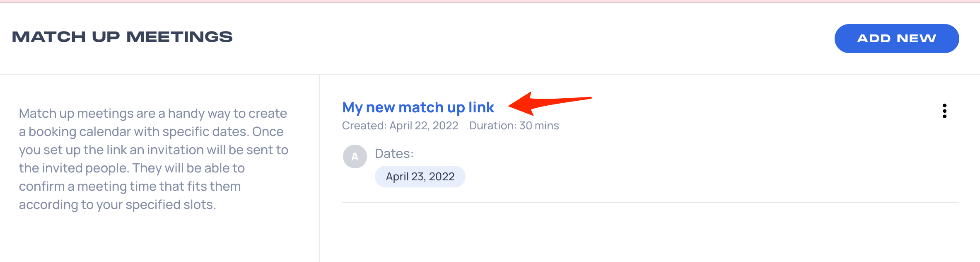Viewport: 980px width, 262px height.
Task: Click the horizontal divider below the meeting entry
Action: tap(650, 203)
